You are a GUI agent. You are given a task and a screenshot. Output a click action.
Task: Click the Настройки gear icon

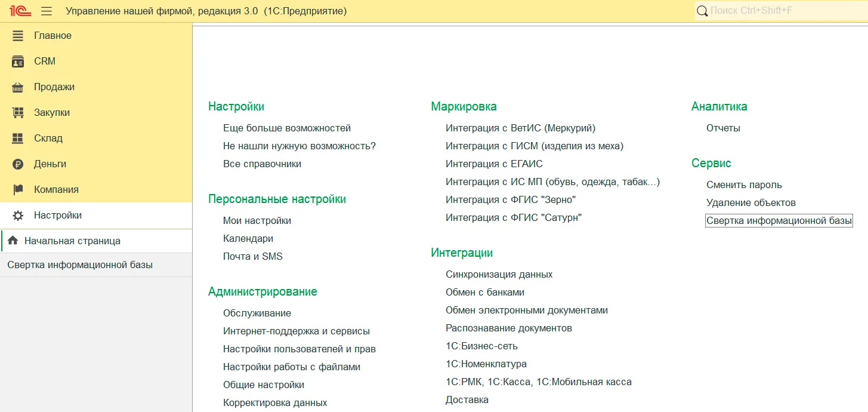(18, 216)
